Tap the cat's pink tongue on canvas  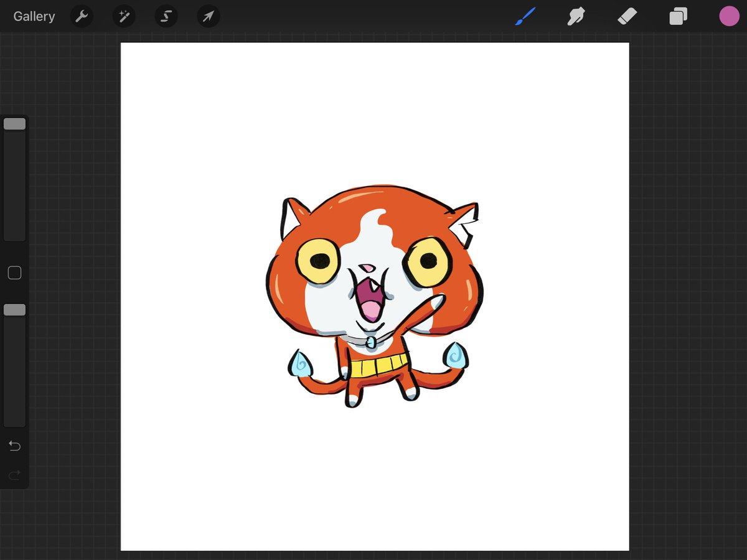371,310
